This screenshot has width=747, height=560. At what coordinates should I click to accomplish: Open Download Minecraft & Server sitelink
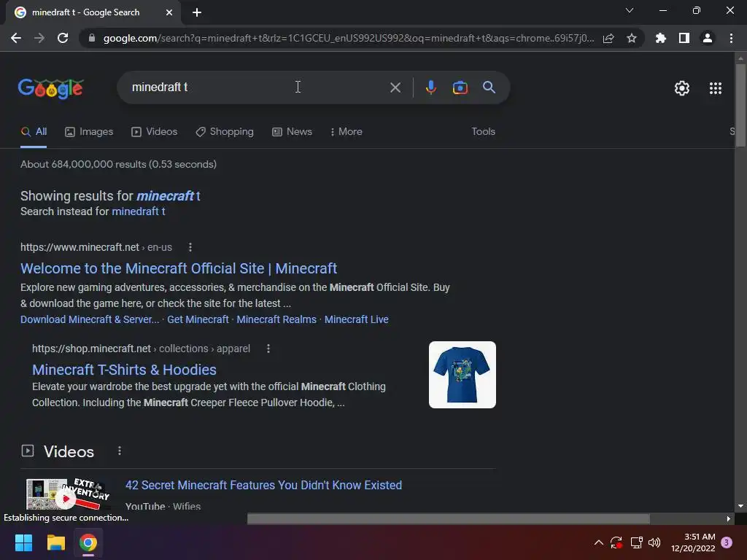90,319
